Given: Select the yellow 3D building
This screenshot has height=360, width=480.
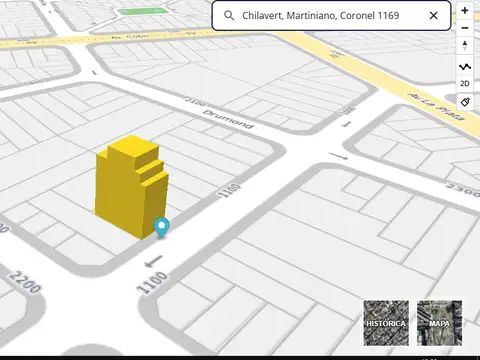Looking at the screenshot, I should pyautogui.click(x=131, y=187).
